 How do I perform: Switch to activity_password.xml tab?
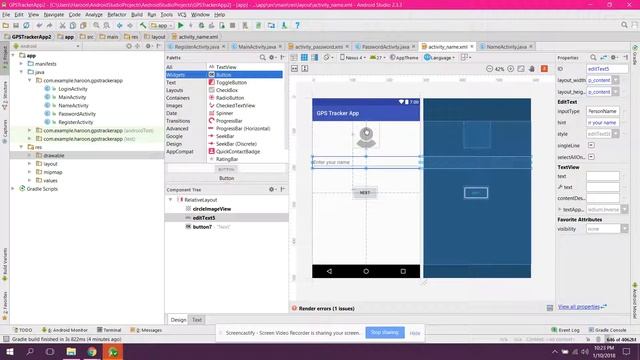pyautogui.click(x=318, y=47)
